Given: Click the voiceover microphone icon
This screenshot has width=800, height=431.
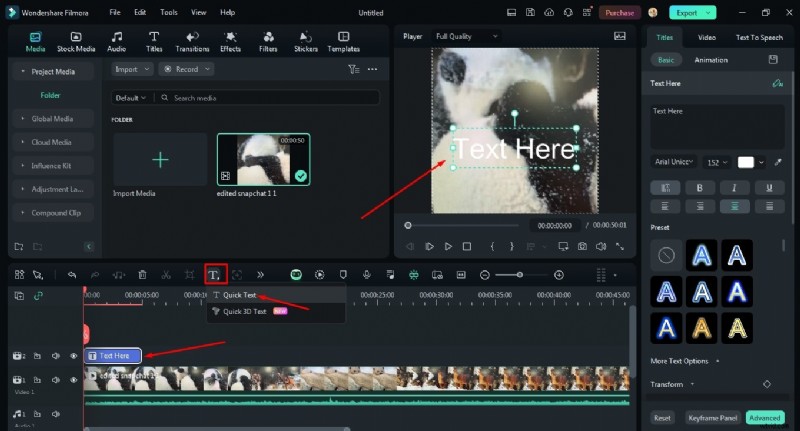Looking at the screenshot, I should pos(366,275).
